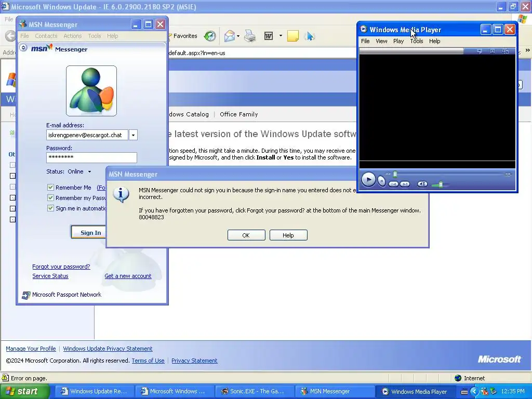Open the Play menu in Windows Media Player
This screenshot has width=532, height=399.
[x=398, y=41]
